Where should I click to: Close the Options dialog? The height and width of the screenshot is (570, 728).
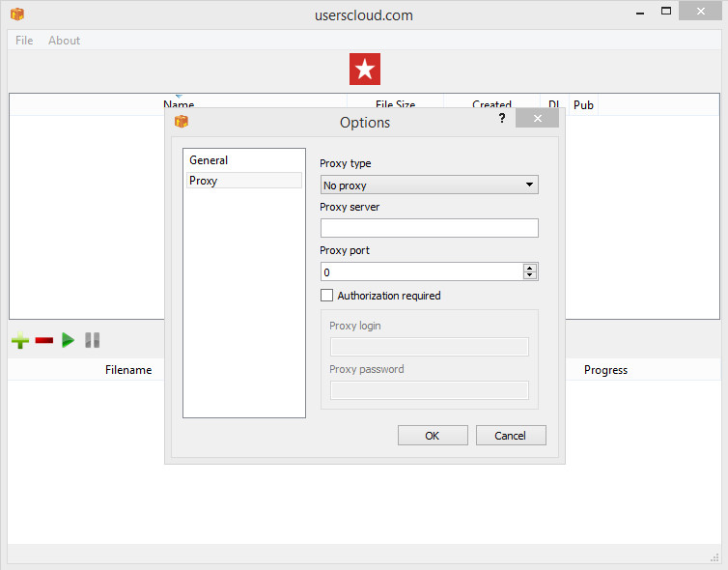pos(537,118)
